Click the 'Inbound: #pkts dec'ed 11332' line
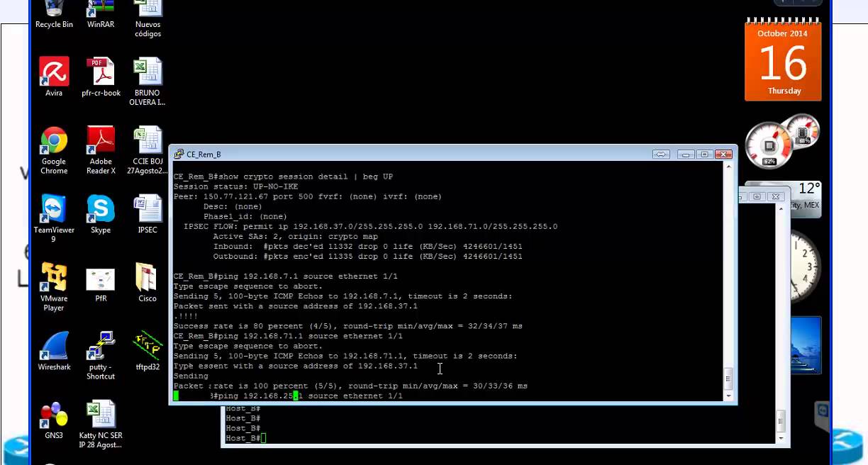The width and height of the screenshot is (868, 465). click(367, 247)
